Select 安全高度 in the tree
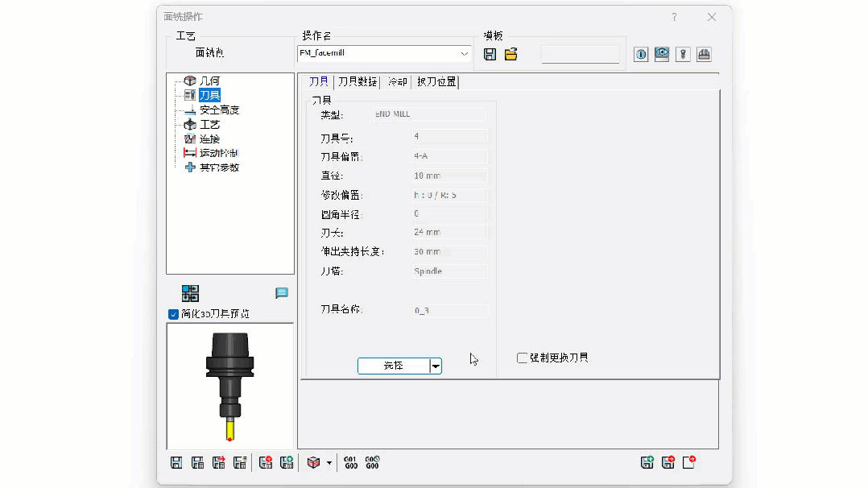The image size is (868, 488). click(x=219, y=110)
